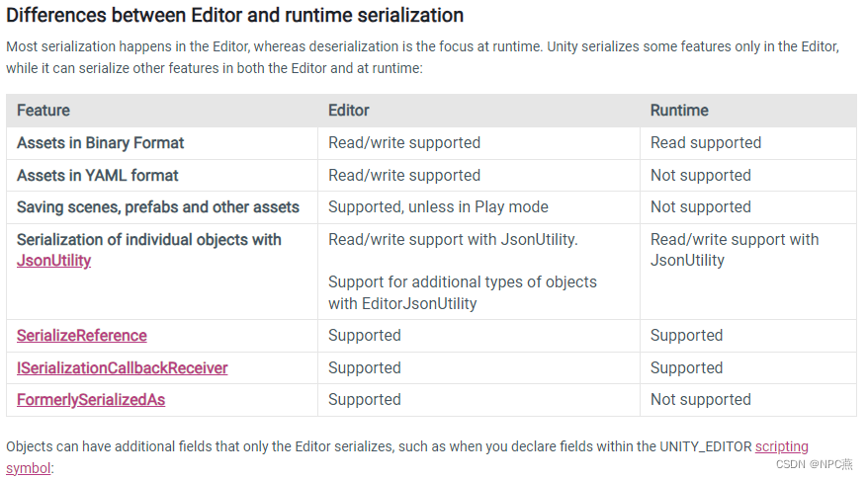Click the Editor column header
This screenshot has height=479, width=868.
coord(349,111)
